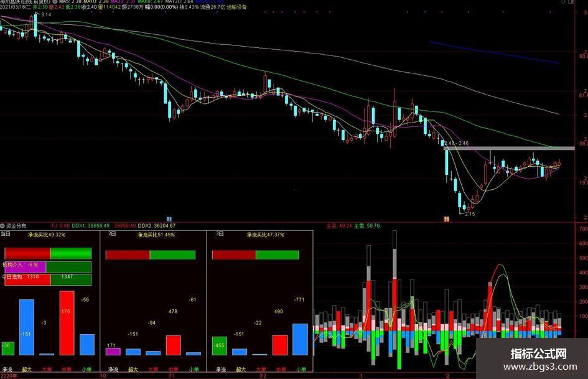Select the -771 value in the 3日 panel
The width and height of the screenshot is (588, 379).
pos(299,299)
